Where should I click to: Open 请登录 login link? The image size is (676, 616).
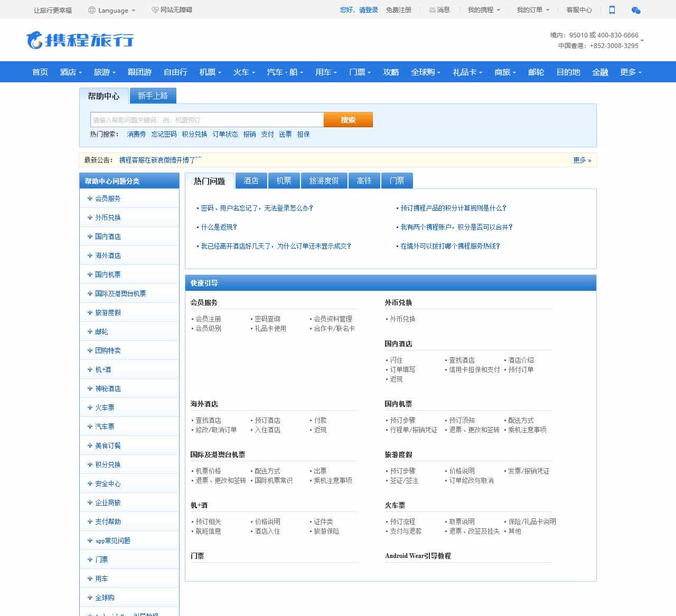(x=368, y=10)
